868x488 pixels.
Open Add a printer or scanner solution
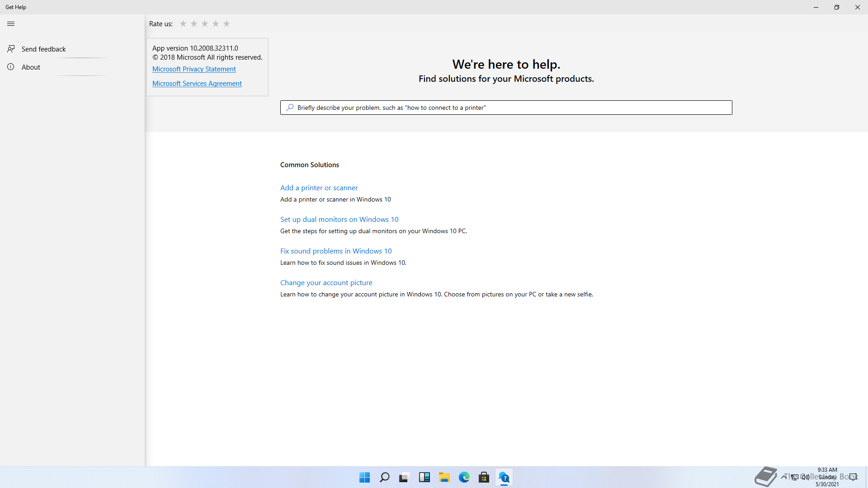[319, 188]
